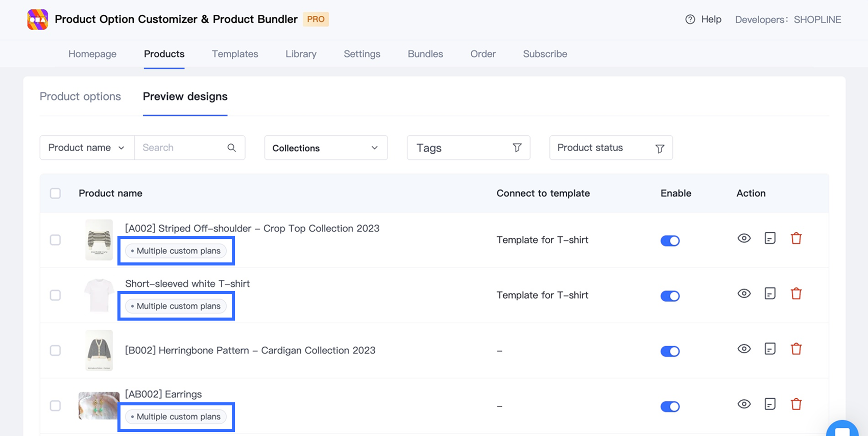Switch to the Templates tab
868x436 pixels.
(235, 54)
